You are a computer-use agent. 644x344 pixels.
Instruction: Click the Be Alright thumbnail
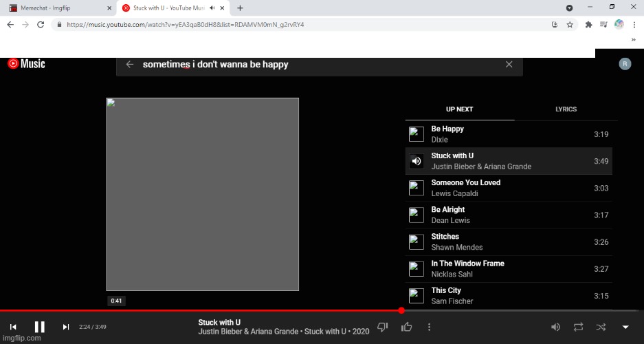tap(417, 215)
